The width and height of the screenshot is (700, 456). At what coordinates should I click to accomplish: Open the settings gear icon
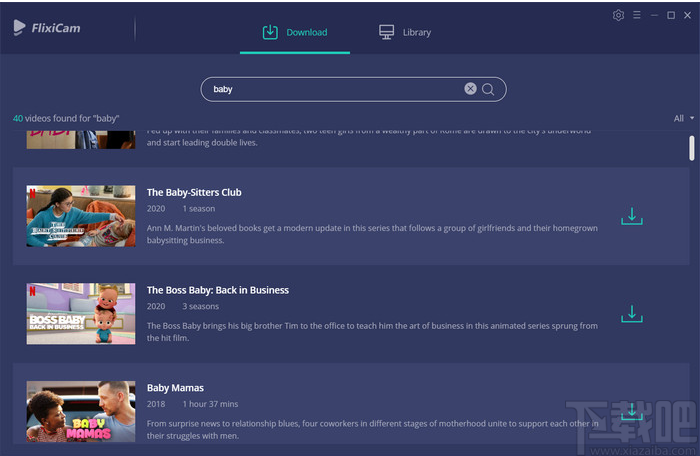[x=618, y=15]
